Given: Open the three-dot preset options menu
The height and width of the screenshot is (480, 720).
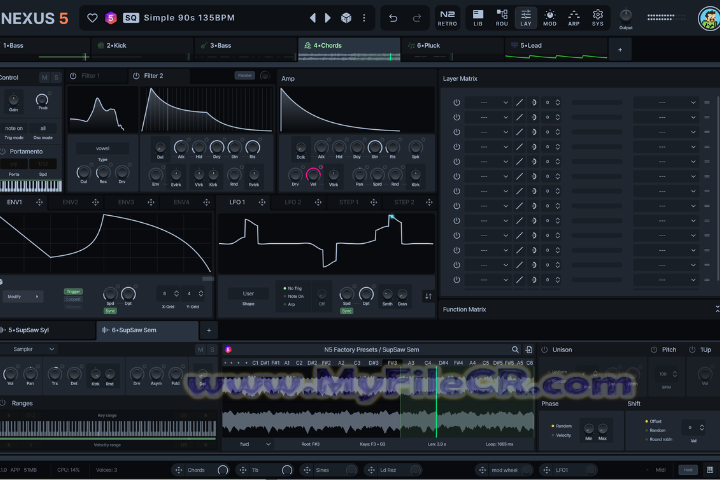Looking at the screenshot, I should click(x=364, y=18).
